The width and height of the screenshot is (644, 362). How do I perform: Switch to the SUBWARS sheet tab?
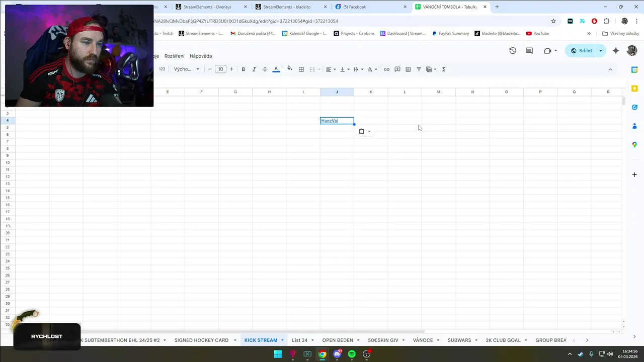pyautogui.click(x=459, y=340)
